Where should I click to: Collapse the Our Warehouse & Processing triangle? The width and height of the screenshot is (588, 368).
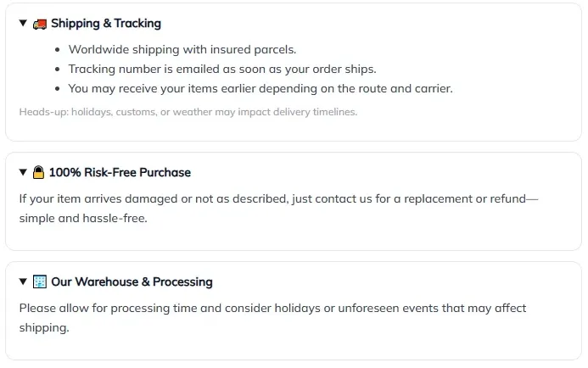(24, 282)
